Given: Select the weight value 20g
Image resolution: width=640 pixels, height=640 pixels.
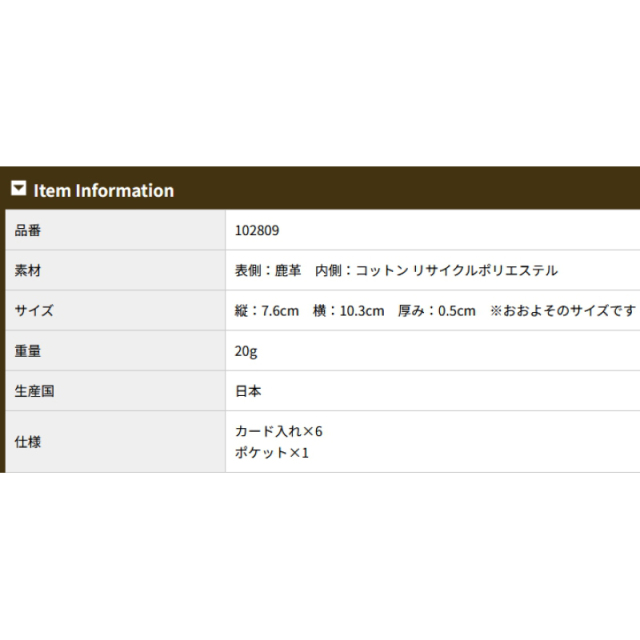Looking at the screenshot, I should 246,351.
